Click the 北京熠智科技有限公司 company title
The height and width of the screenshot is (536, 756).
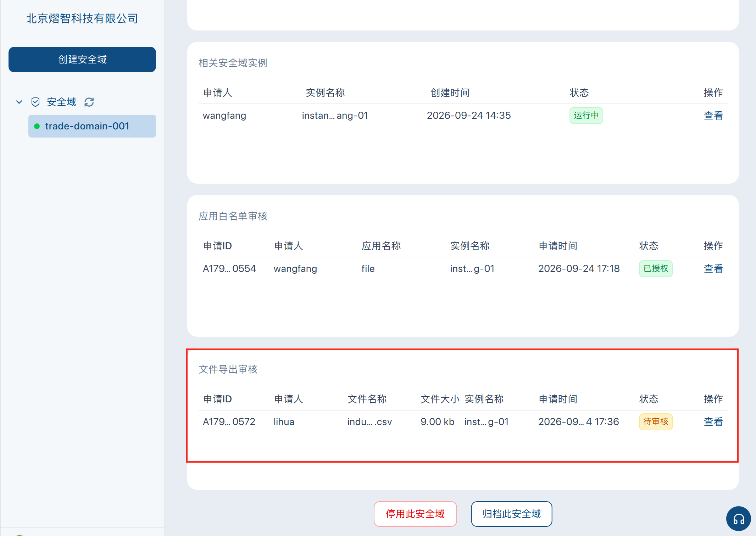point(82,18)
